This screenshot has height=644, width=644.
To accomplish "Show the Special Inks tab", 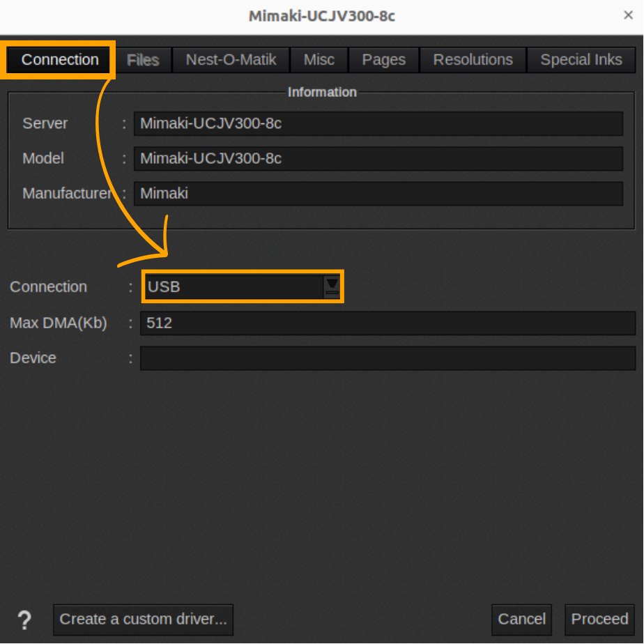I will [581, 60].
